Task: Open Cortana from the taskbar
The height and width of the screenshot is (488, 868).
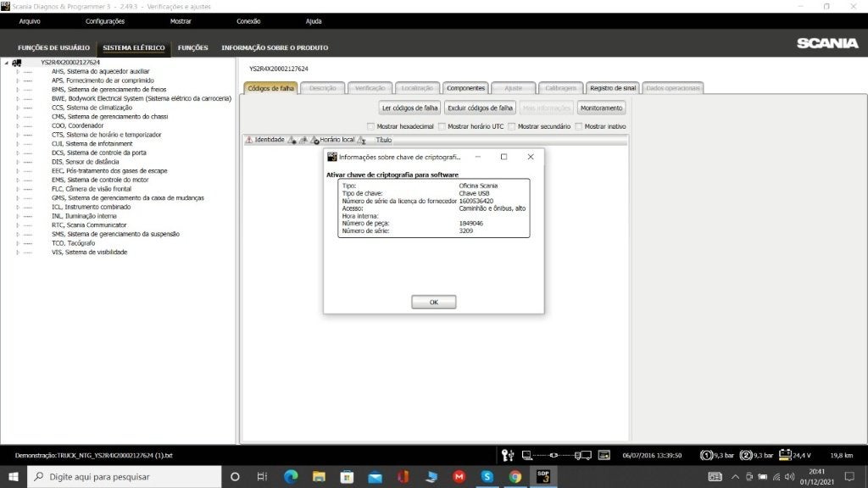Action: (x=235, y=476)
